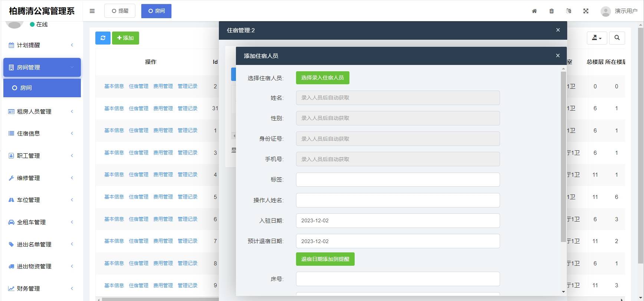Click the chart icon beside 财务管理
The width and height of the screenshot is (644, 301).
pyautogui.click(x=11, y=288)
